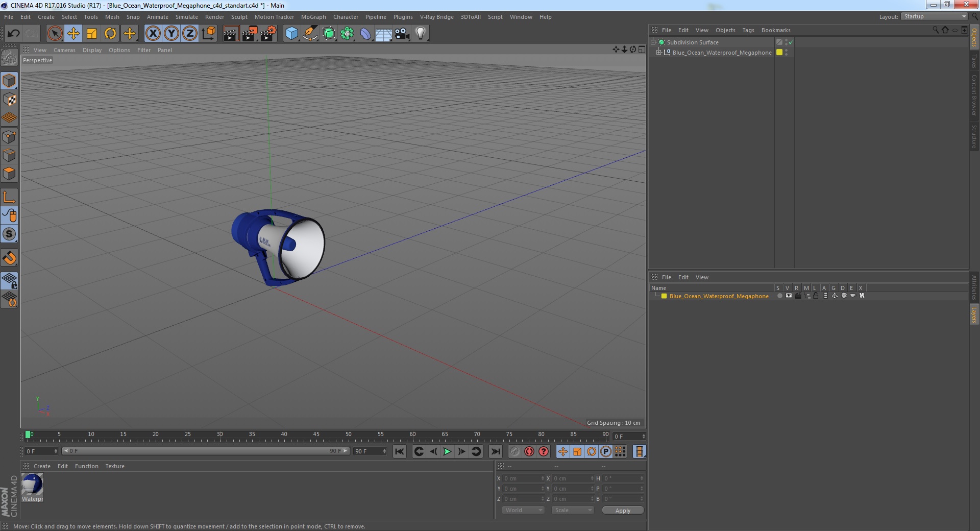Image resolution: width=980 pixels, height=531 pixels.
Task: Open the deformer bend icon
Action: 365,34
